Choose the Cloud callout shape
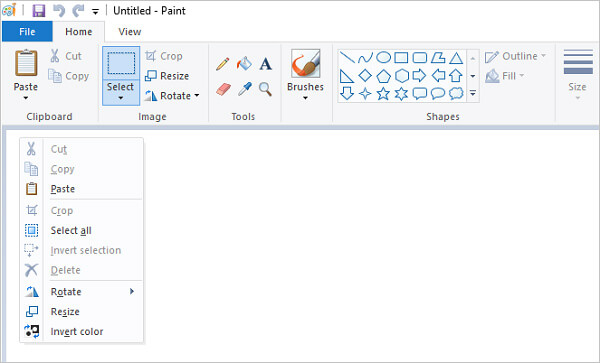 pyautogui.click(x=456, y=93)
